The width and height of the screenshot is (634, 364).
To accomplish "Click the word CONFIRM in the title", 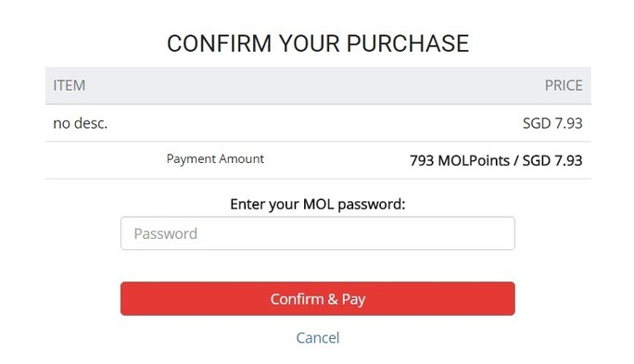I will [x=219, y=44].
